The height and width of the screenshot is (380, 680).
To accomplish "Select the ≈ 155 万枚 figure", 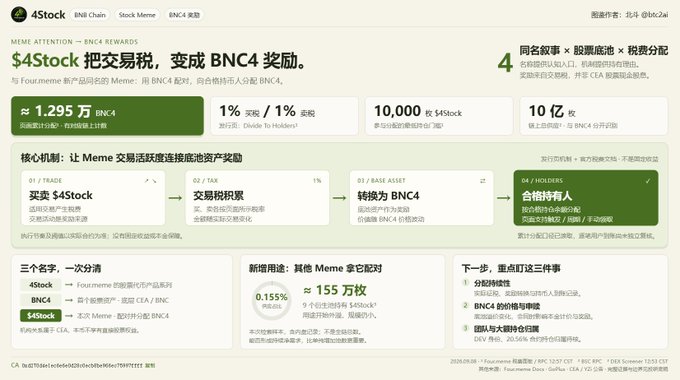I will coord(335,290).
